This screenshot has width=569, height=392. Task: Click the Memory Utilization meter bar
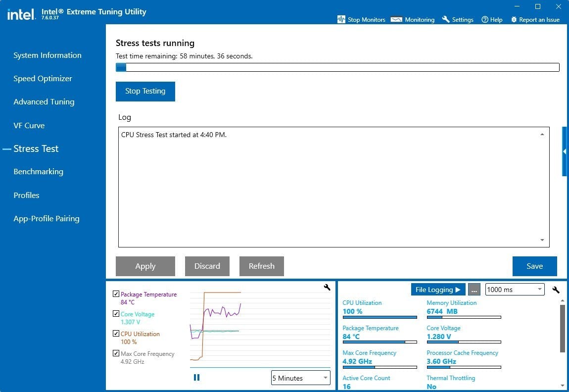coord(464,317)
